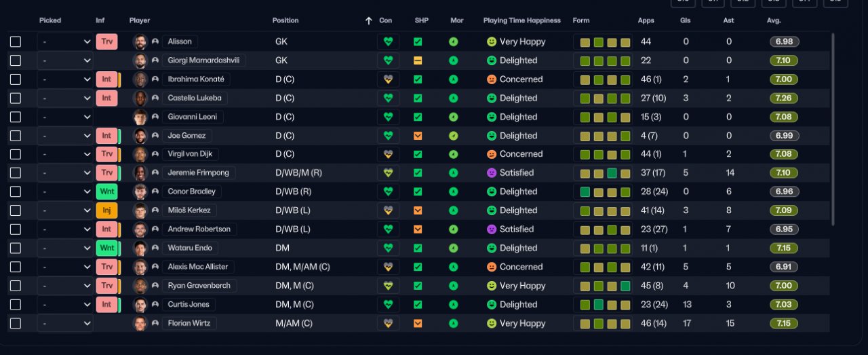This screenshot has height=355, width=868.
Task: Click Ibrahima Konaté's Concerned face icon
Action: [492, 79]
